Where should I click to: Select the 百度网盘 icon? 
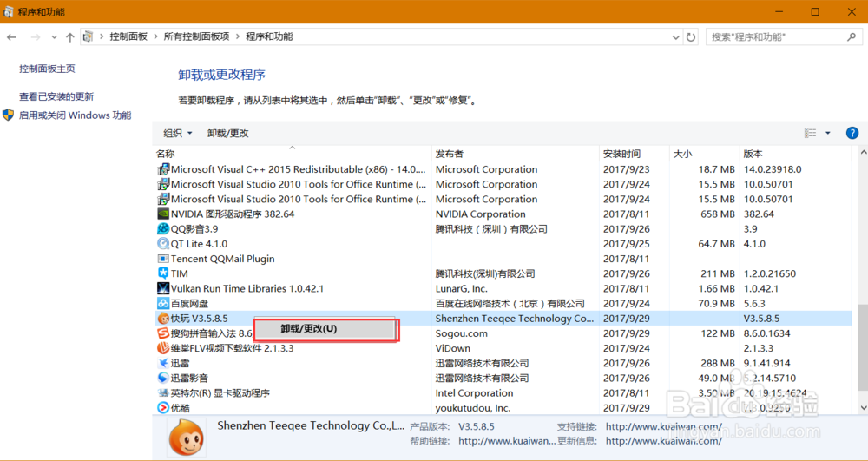pyautogui.click(x=163, y=304)
